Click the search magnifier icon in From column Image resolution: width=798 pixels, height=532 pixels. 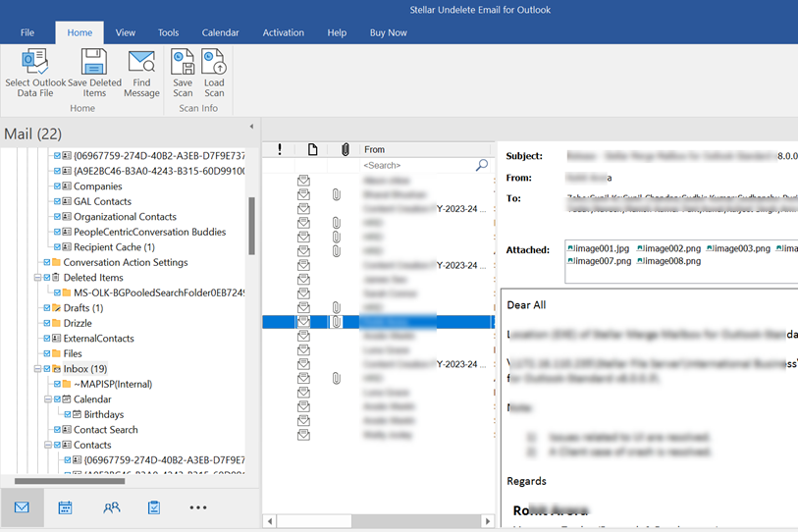[x=481, y=165]
